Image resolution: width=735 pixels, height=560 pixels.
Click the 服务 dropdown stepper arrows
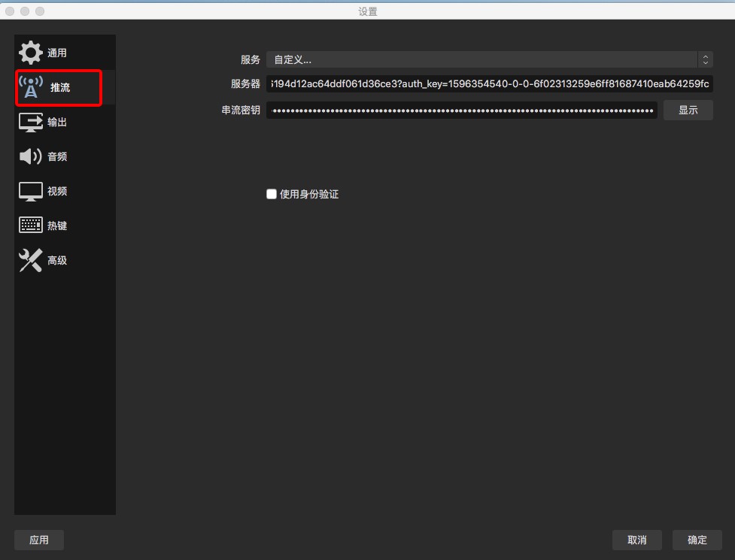click(705, 59)
